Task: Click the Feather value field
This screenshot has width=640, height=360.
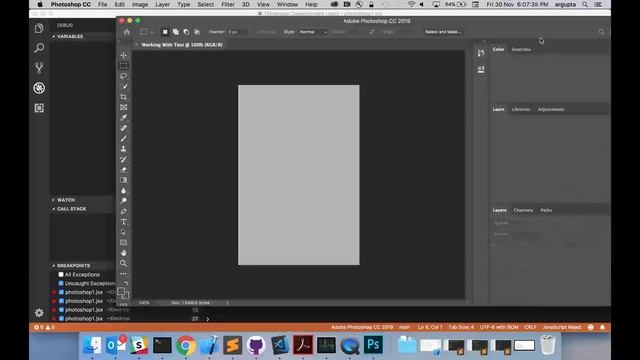Action: click(x=238, y=32)
